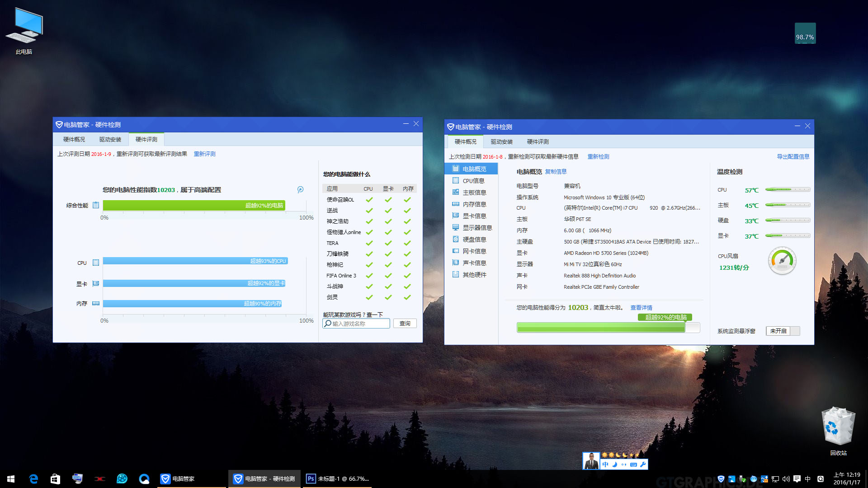868x488 pixels.
Task: Switch to Photoshop 未标题-1 taskbar item
Action: (x=337, y=479)
